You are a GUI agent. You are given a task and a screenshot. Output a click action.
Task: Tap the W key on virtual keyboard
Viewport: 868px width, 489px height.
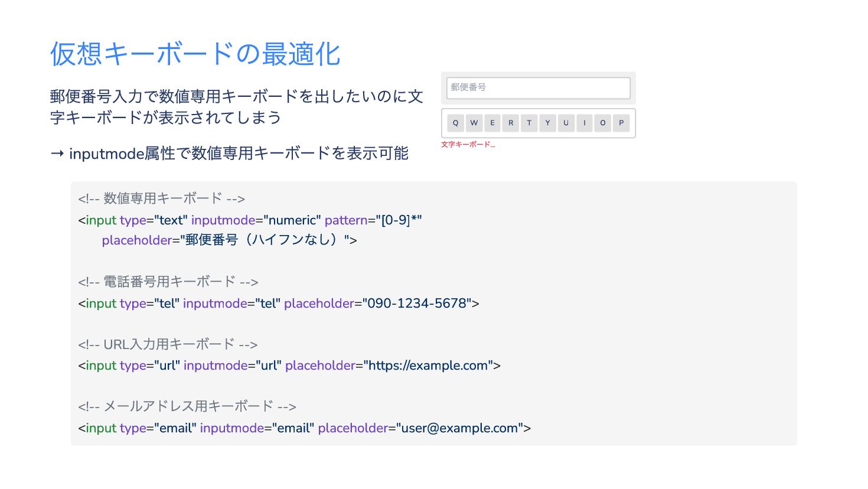[x=474, y=123]
